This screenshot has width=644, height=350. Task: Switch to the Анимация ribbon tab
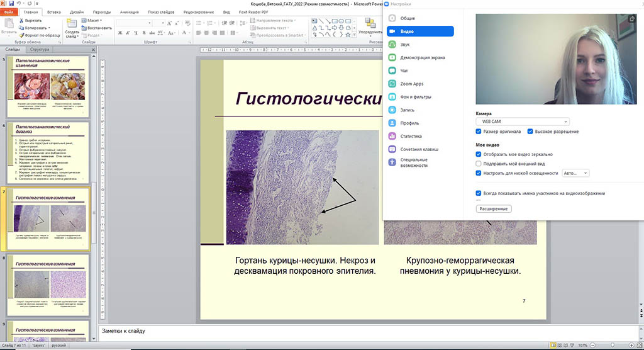(130, 13)
